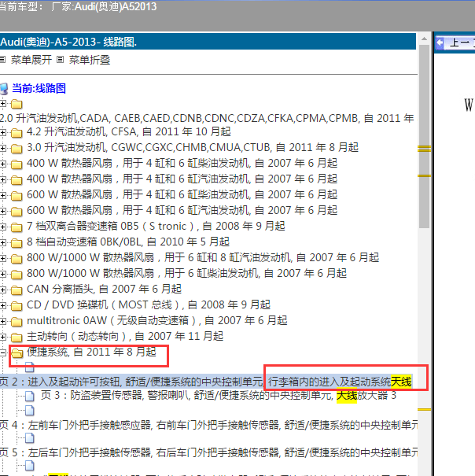The height and width of the screenshot is (476, 475).
Task: Expand 800 W/1000 W 散热器风扇 汽油发动机 node
Action: (2, 258)
